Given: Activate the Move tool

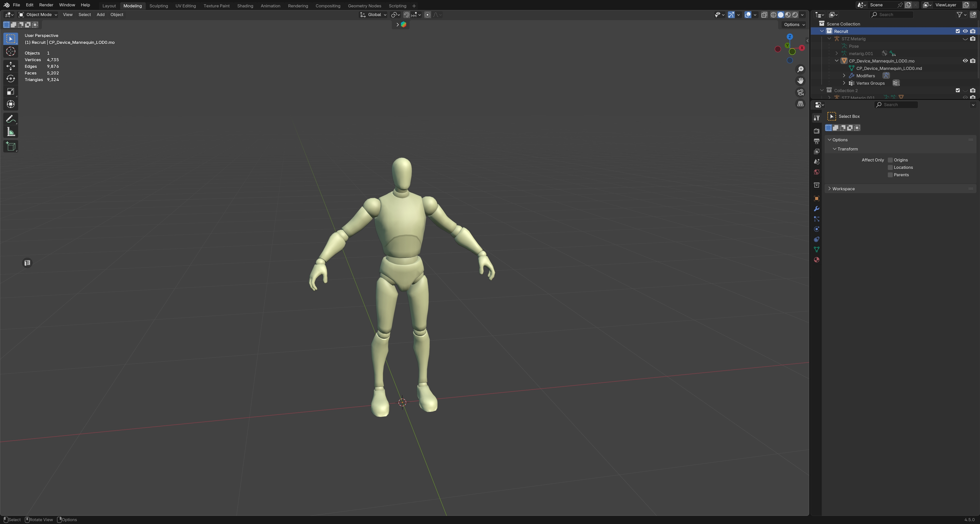Looking at the screenshot, I should point(11,66).
